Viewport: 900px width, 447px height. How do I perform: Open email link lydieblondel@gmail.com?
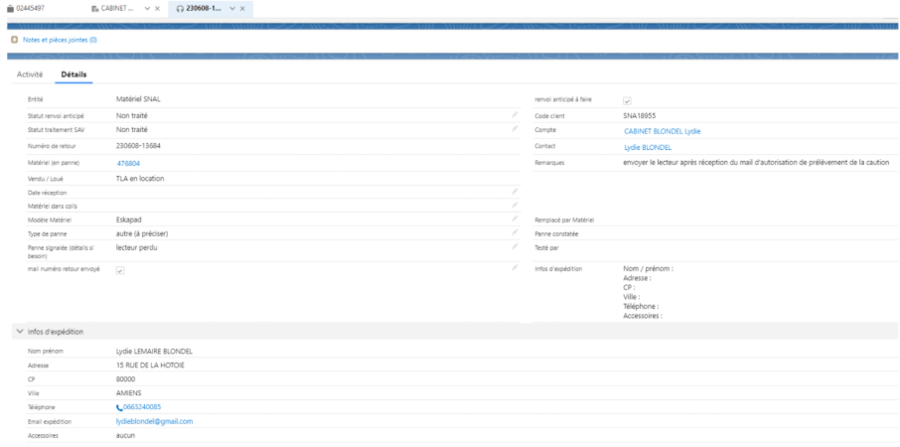coord(154,421)
